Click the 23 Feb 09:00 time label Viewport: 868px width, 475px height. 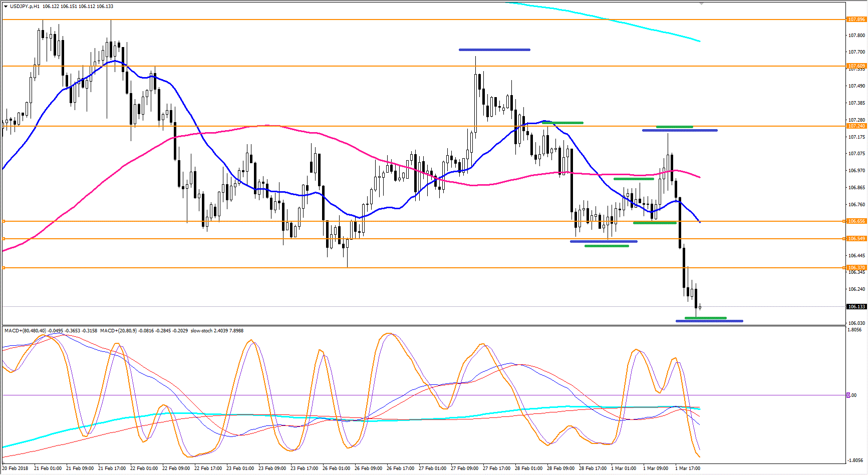coord(272,468)
